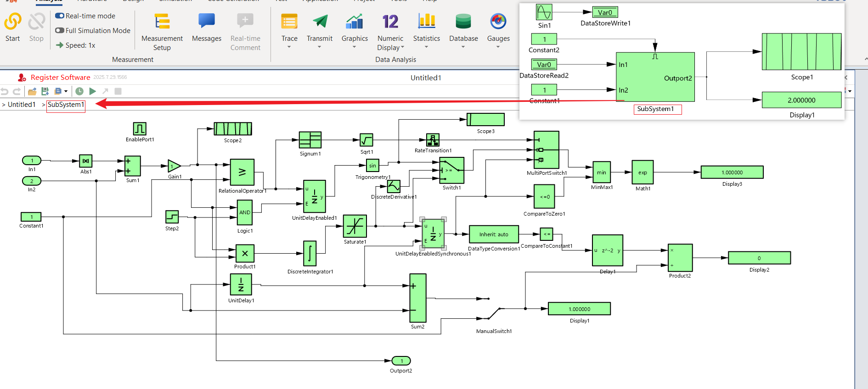Expand the Graphics dropdown menu
Image resolution: width=868 pixels, height=389 pixels.
(354, 47)
